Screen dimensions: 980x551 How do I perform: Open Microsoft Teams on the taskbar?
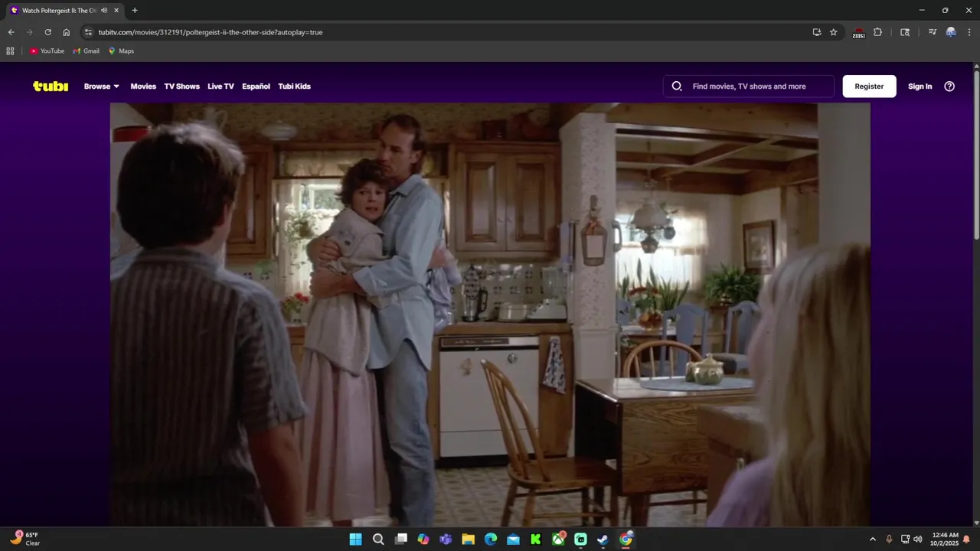446,540
